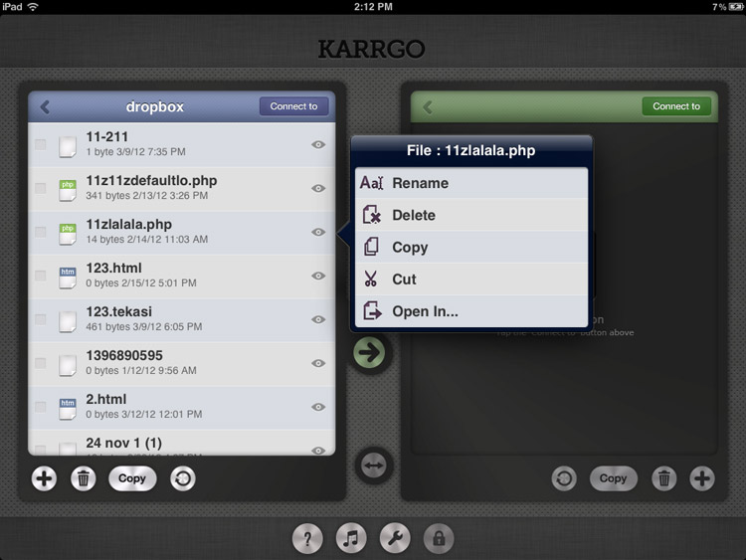746x560 pixels.
Task: Tap the refresh icon under the right panel
Action: click(564, 478)
